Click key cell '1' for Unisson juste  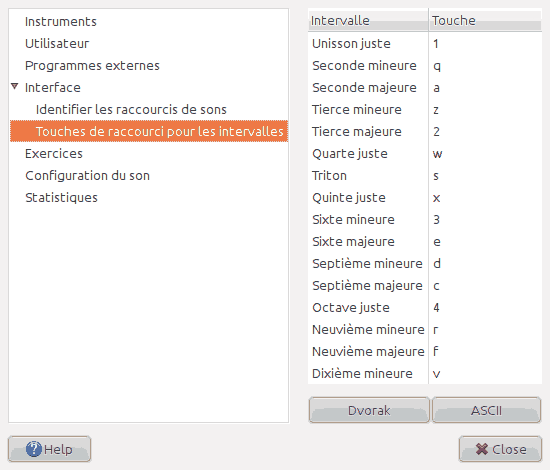click(485, 44)
